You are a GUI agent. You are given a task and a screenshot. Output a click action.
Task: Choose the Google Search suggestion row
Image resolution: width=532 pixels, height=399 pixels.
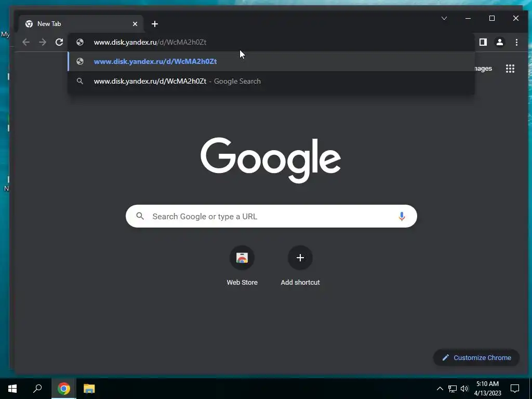click(x=271, y=81)
